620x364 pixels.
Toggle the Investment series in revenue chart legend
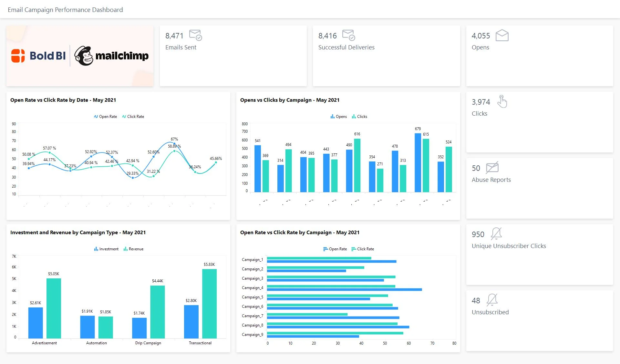click(107, 249)
